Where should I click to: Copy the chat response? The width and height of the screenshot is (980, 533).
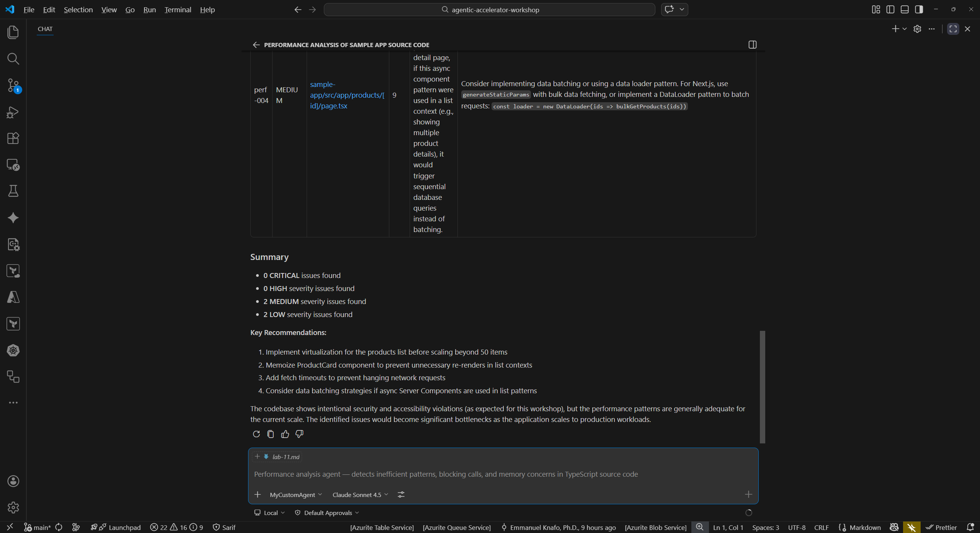tap(271, 434)
